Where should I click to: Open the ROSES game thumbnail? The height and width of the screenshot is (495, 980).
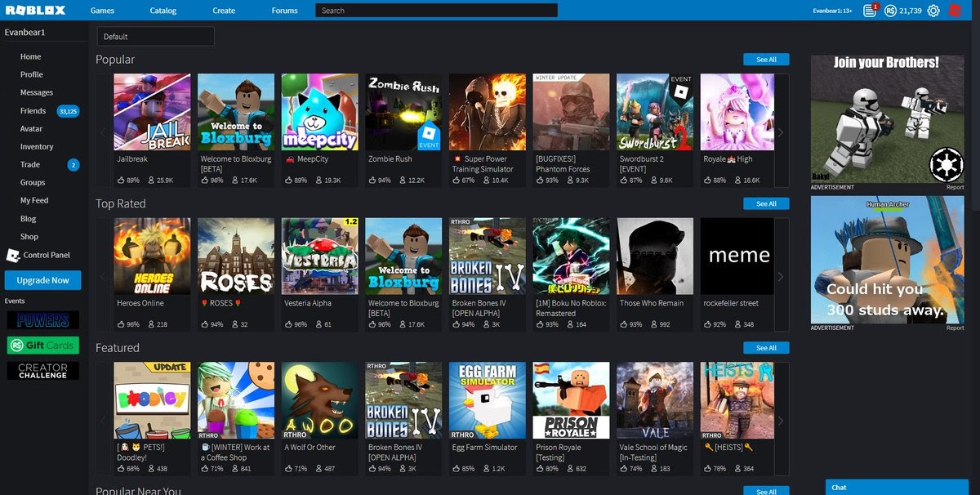tap(236, 256)
